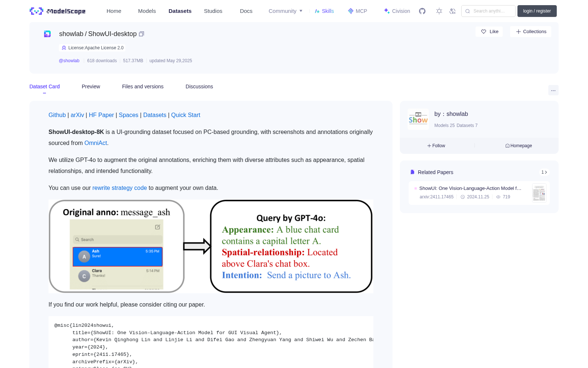The image size is (588, 368).
Task: Click the ModelScope logo
Action: [x=58, y=11]
